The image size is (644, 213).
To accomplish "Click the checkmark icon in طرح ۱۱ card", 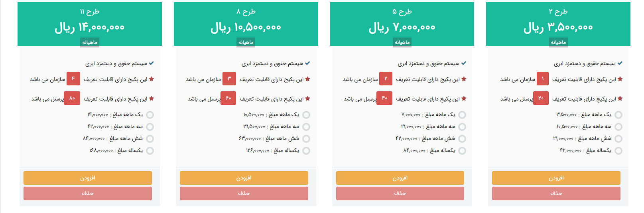I will click(152, 63).
